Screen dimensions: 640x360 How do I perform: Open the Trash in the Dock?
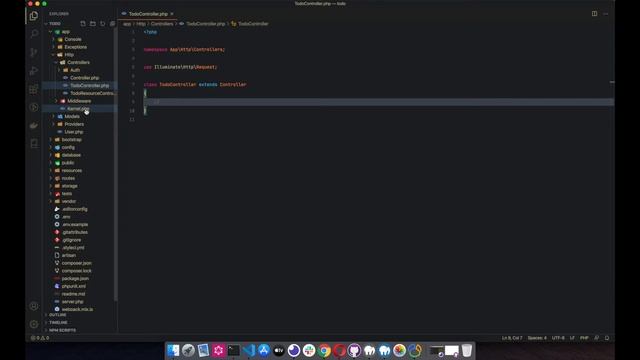click(x=467, y=350)
